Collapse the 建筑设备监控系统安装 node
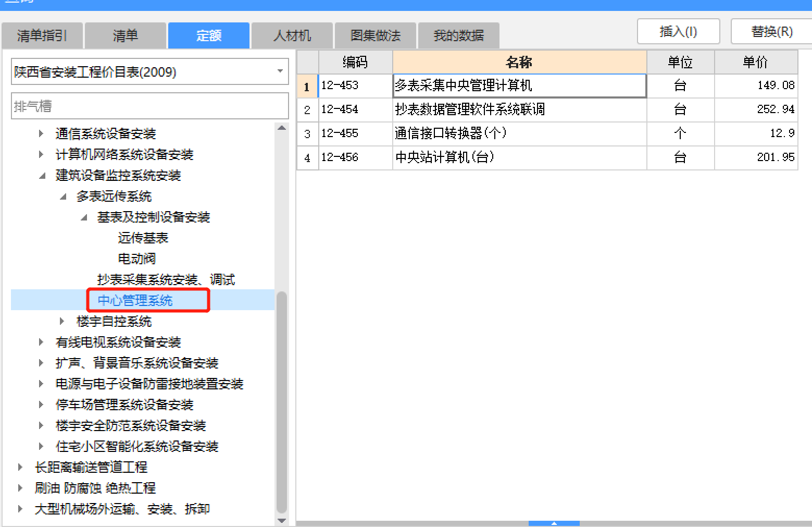Image resolution: width=812 pixels, height=527 pixels. point(42,176)
